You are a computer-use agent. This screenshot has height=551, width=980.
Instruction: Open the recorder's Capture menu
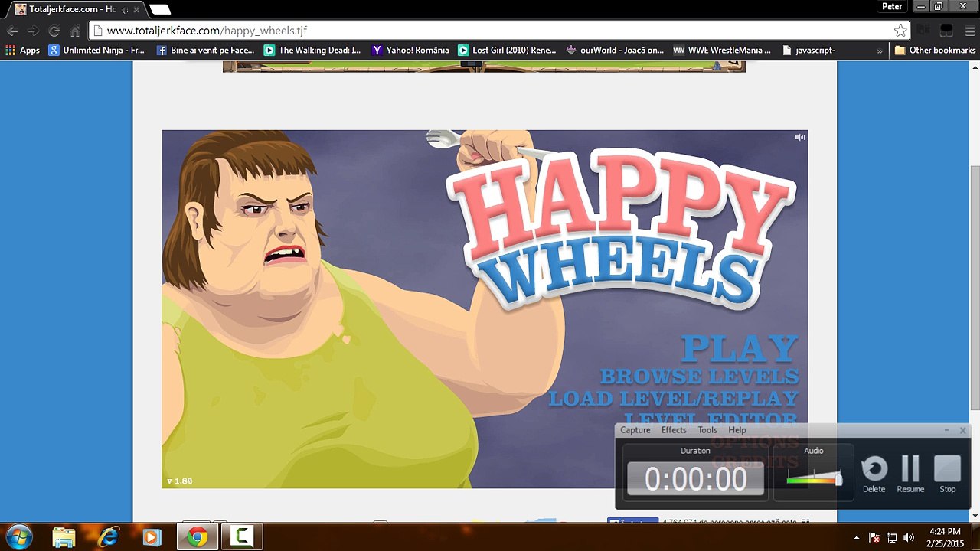click(x=635, y=430)
